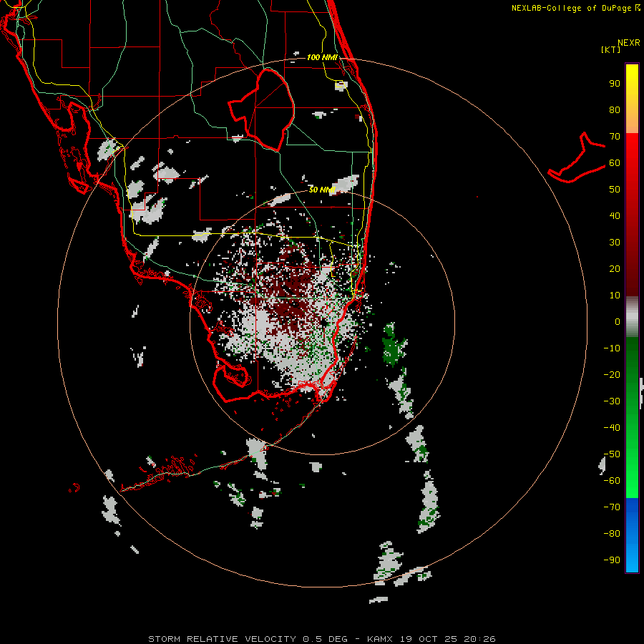Click the positive 10 value on the velocity scale
Viewport: 644px width, 644px height.
click(615, 296)
